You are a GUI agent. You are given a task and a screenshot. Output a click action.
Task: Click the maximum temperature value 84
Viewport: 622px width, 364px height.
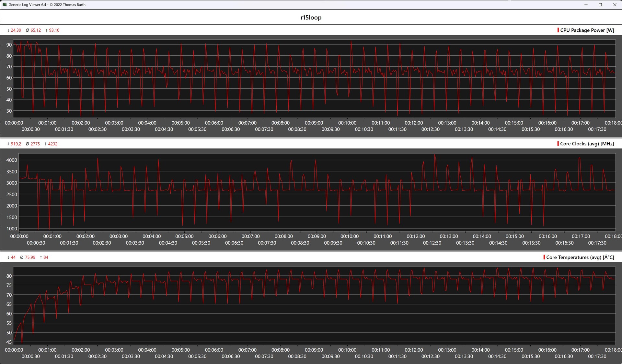[46, 257]
